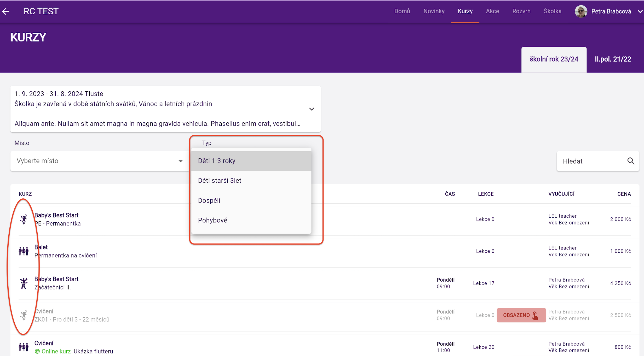Open the Rozvrh navigation item
The width and height of the screenshot is (644, 356).
pos(521,11)
